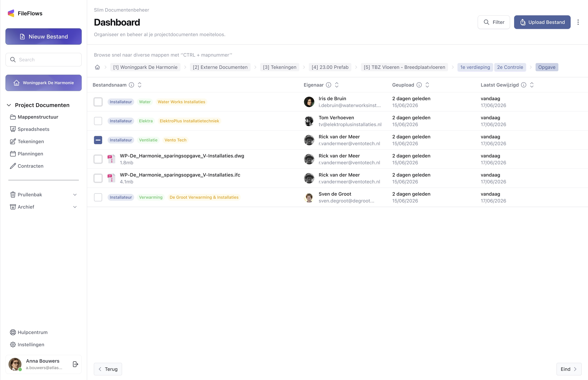Select the checkbox for the .ifc file
This screenshot has height=380, width=588.
98,178
